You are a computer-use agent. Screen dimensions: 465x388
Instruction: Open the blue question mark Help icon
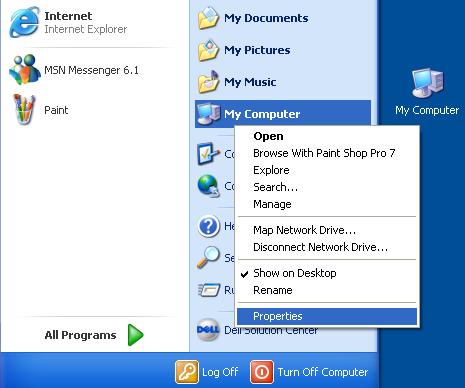pyautogui.click(x=209, y=226)
